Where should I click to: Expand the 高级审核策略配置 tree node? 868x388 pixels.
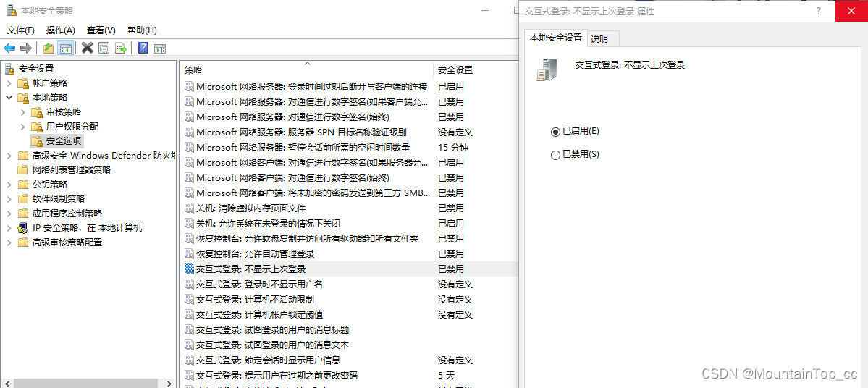pos(9,242)
